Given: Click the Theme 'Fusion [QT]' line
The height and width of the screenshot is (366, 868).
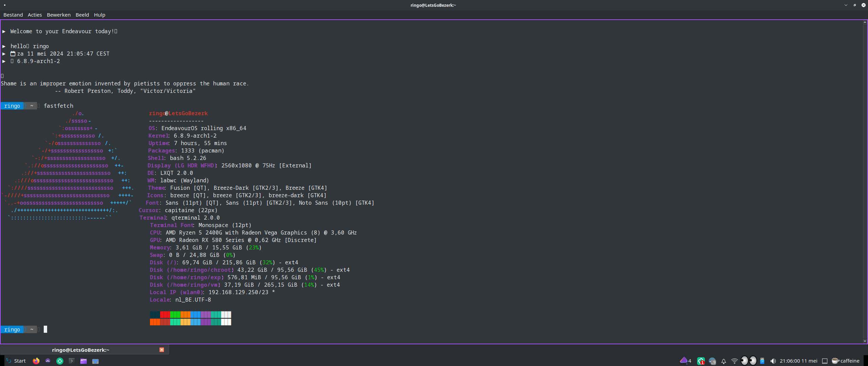Looking at the screenshot, I should point(237,188).
